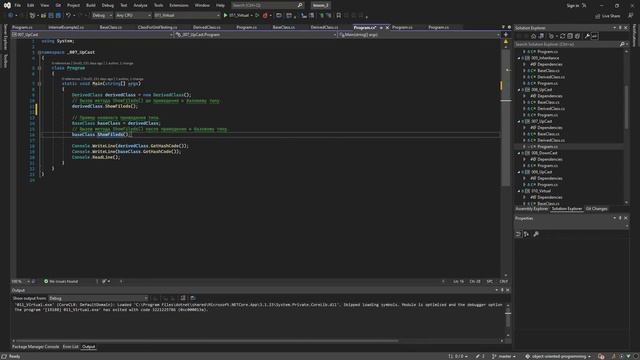This screenshot has height=360, width=640.
Task: Click the bookmark icon in the toolbar
Action: [x=338, y=16]
